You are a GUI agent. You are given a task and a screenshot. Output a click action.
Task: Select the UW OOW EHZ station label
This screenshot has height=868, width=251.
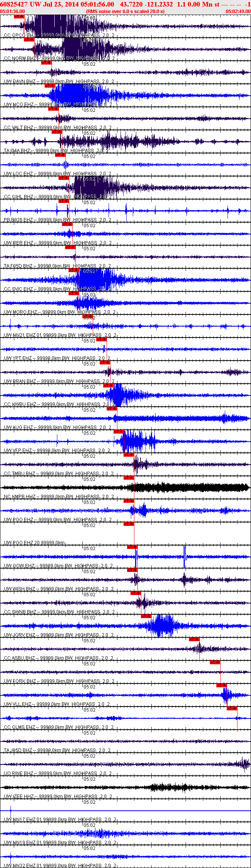tap(59, 566)
